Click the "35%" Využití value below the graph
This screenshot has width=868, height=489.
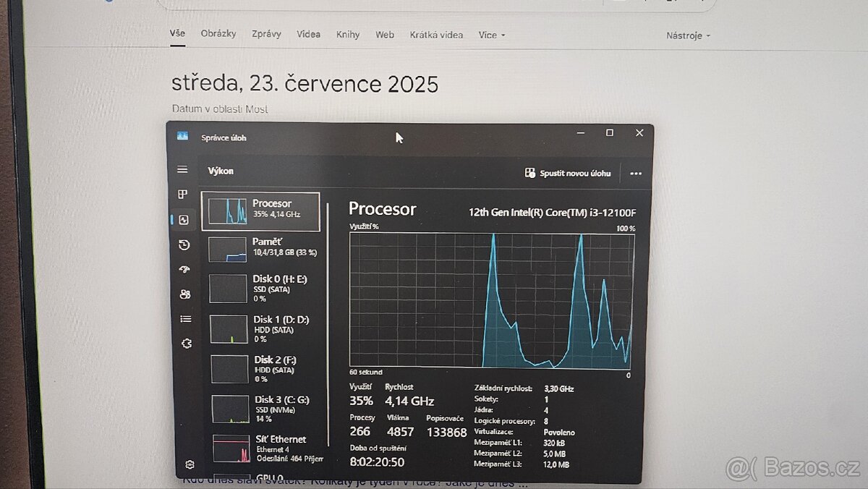[x=361, y=401]
